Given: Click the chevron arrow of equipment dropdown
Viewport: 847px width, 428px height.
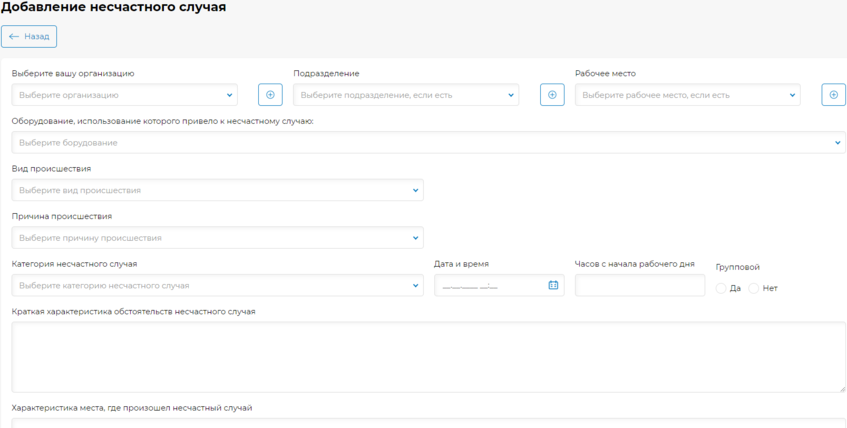Looking at the screenshot, I should coord(838,143).
